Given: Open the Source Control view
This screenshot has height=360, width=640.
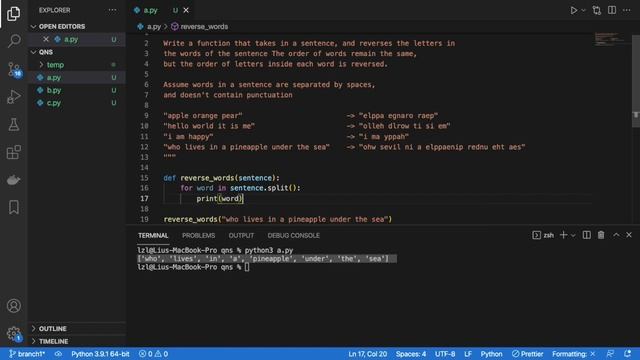Looking at the screenshot, I should pos(13,69).
